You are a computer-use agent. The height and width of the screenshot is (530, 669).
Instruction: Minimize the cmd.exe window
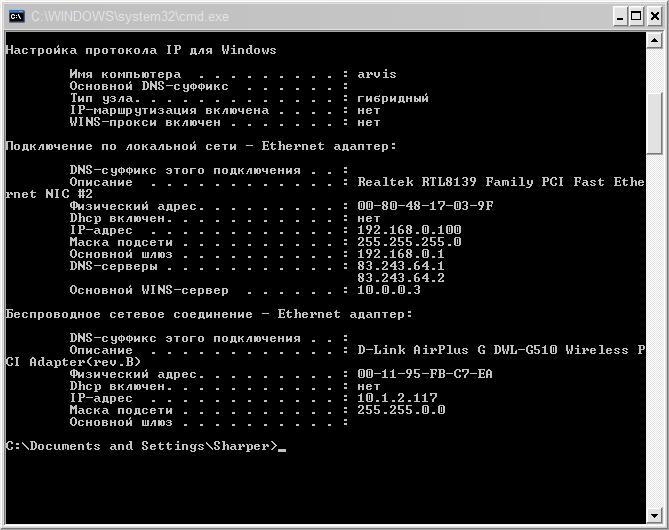(x=620, y=16)
